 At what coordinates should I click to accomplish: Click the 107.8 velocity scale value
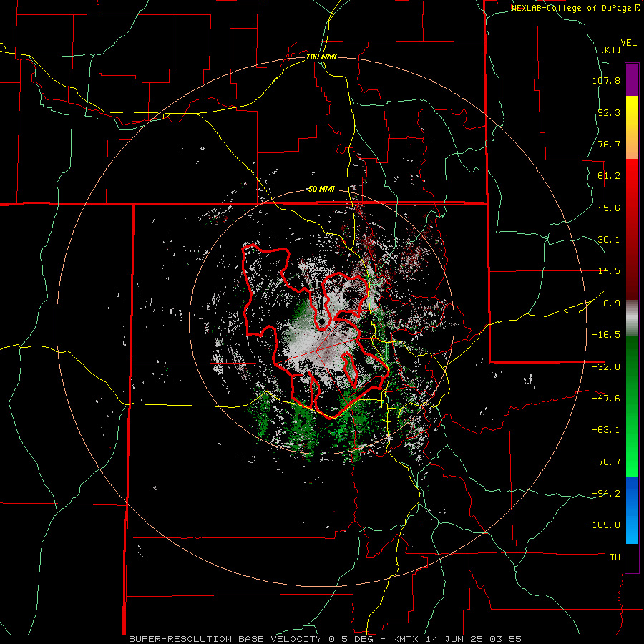coord(606,81)
